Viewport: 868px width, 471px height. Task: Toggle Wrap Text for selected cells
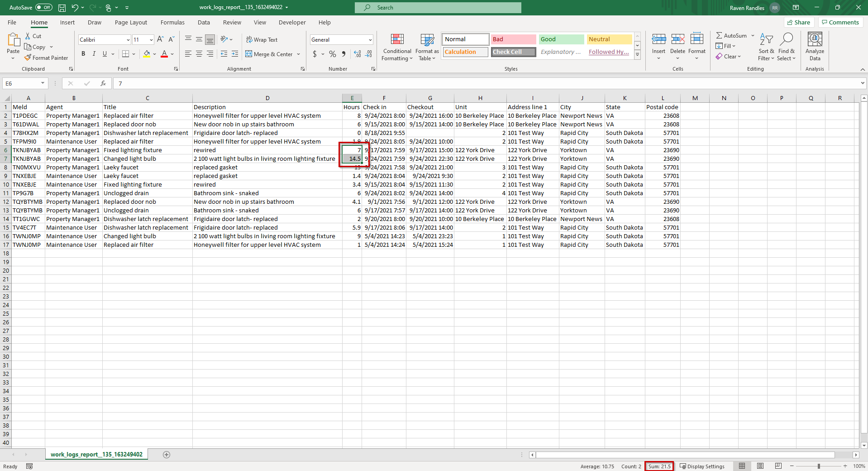(262, 40)
